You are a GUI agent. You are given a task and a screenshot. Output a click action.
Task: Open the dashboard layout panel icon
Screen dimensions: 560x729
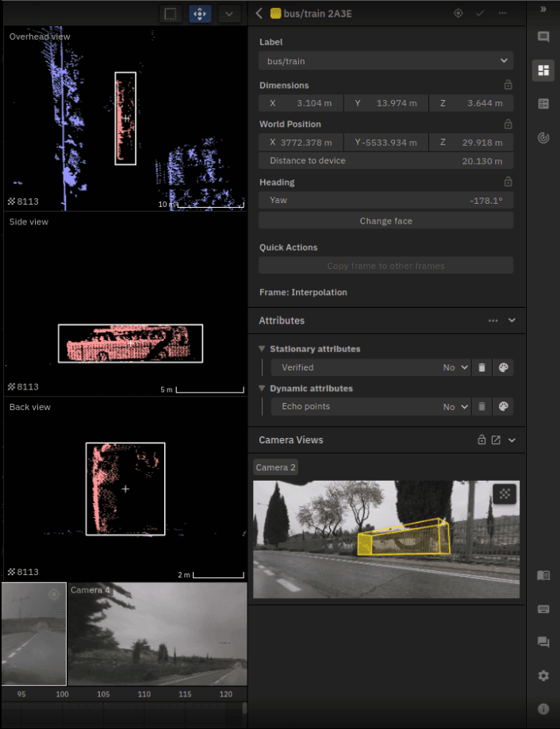[x=543, y=71]
